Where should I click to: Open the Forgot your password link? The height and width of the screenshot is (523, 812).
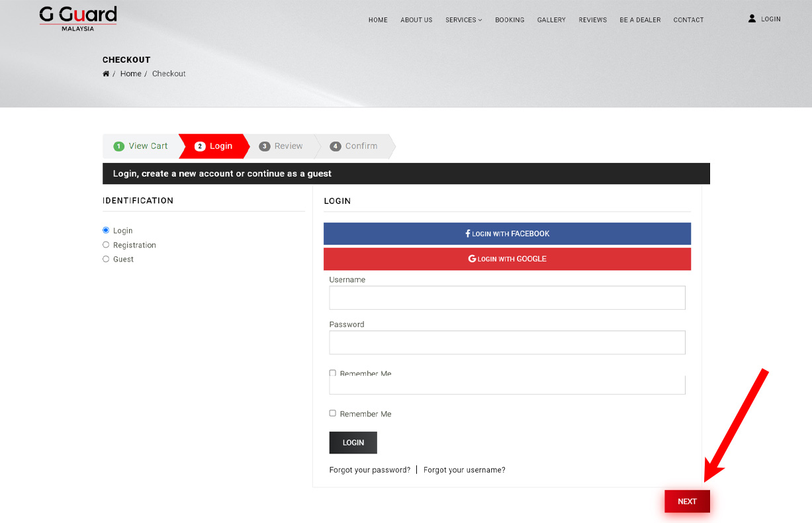369,470
